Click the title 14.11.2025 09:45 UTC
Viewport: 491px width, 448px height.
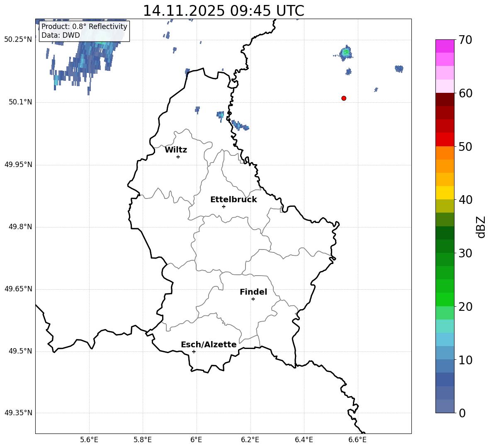tap(224, 11)
